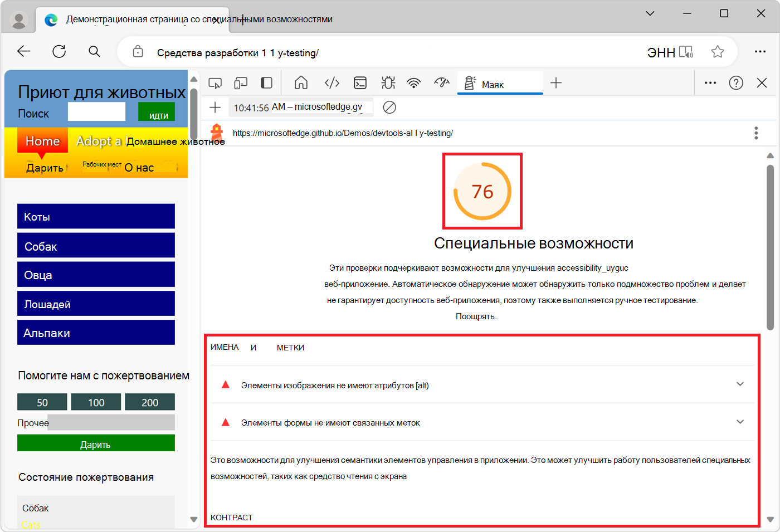Click the Home link in the shelter navigation
This screenshot has width=780, height=532.
click(x=42, y=141)
